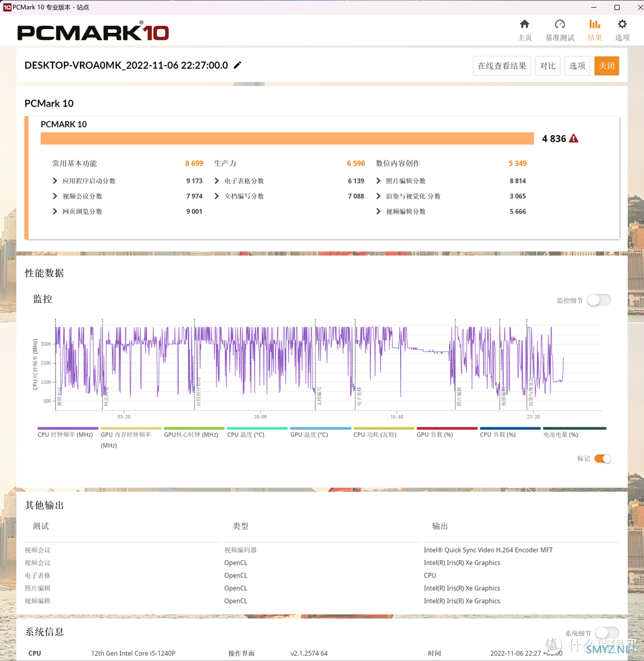Click the 23:20 time label on chart

pos(532,417)
